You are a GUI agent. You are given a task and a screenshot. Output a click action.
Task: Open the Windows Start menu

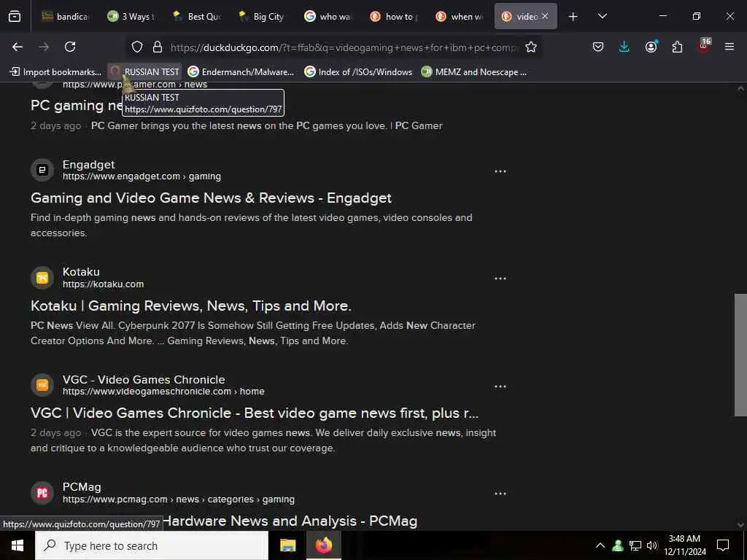(18, 545)
